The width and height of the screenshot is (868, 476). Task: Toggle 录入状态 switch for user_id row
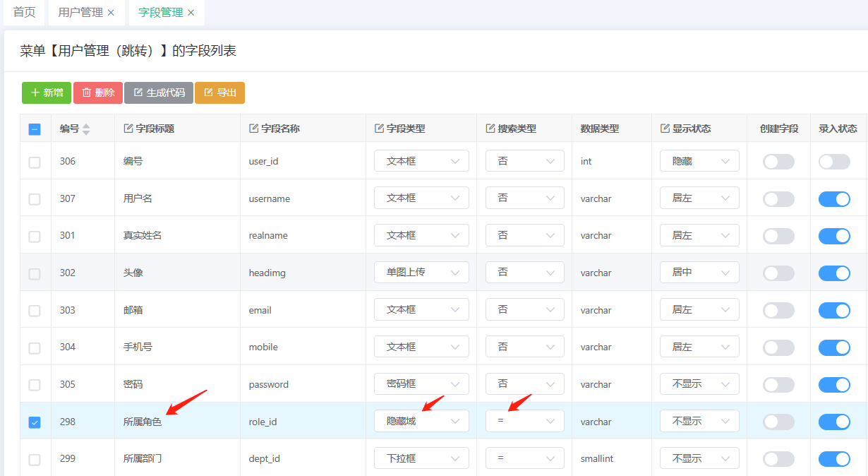coord(834,162)
